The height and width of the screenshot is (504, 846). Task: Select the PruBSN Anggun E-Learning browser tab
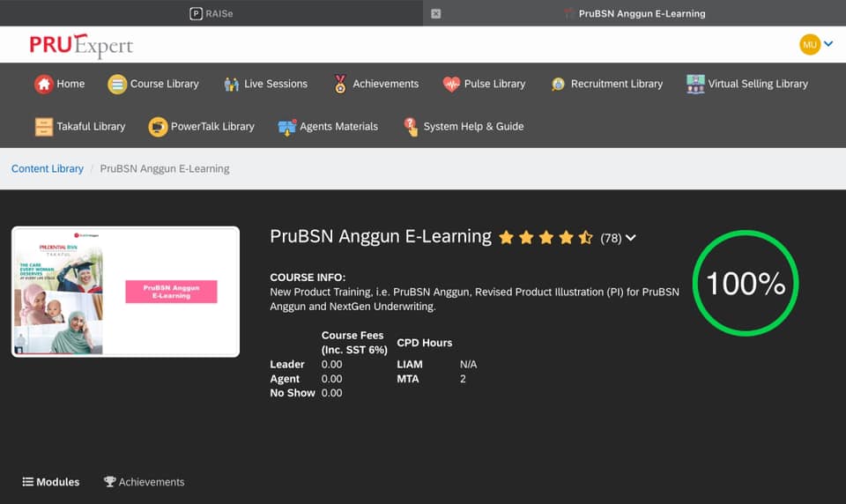pos(634,13)
